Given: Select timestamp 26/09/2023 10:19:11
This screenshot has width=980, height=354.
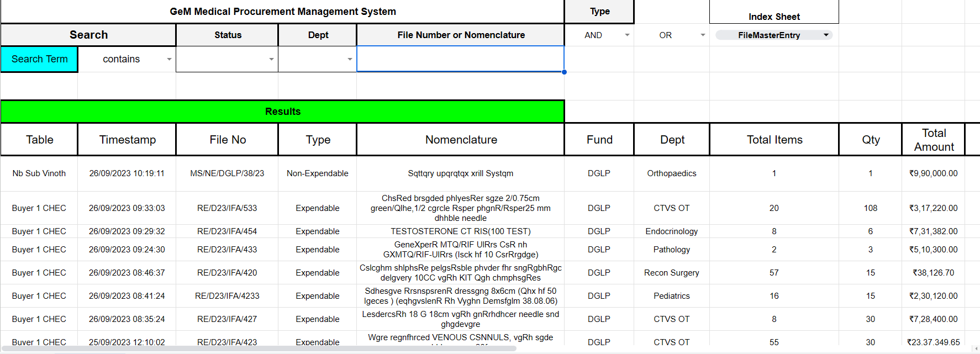Looking at the screenshot, I should 127,173.
